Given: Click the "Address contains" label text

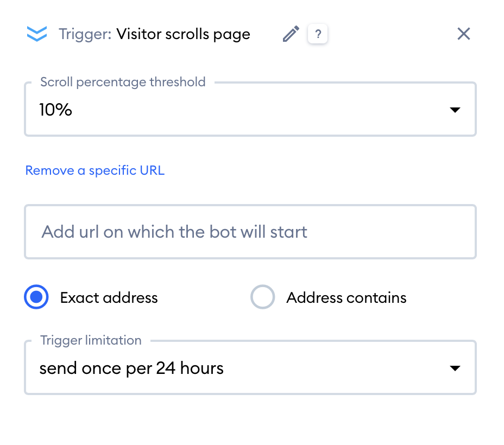Looking at the screenshot, I should (346, 297).
